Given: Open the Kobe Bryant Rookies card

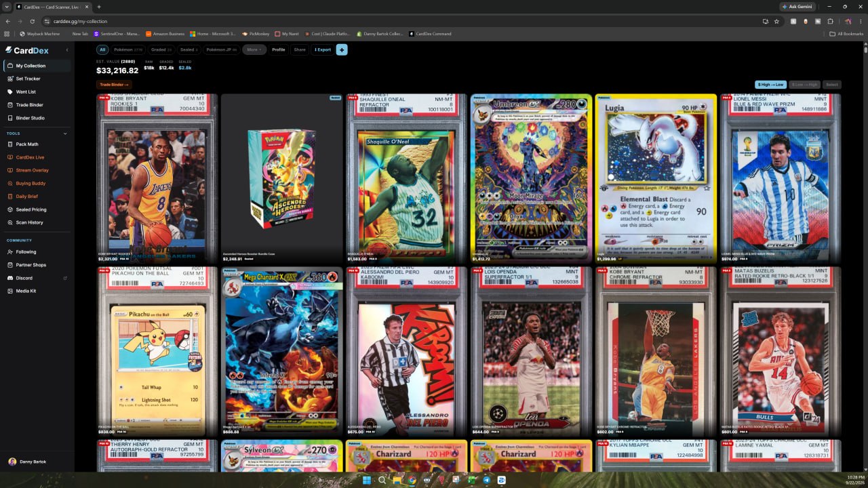Looking at the screenshot, I should (x=157, y=178).
